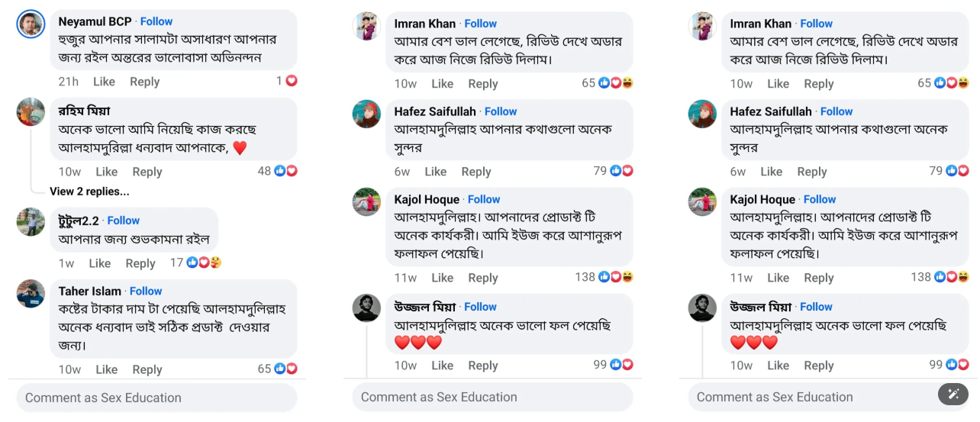
Task: Click Neyamul BCP's profile picture
Action: tap(31, 24)
